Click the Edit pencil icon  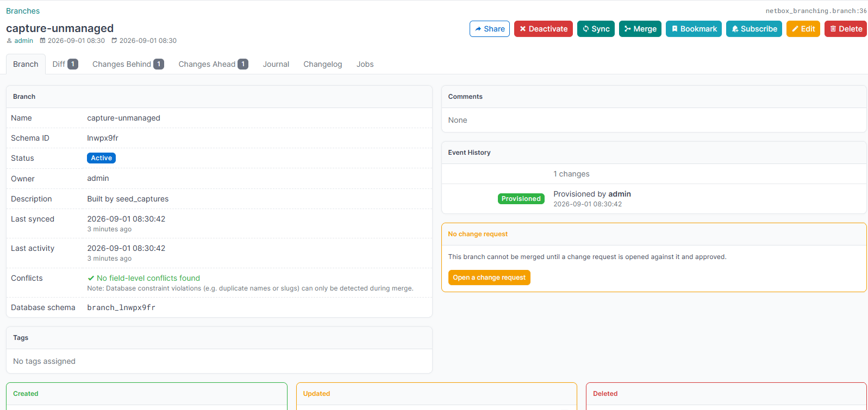click(795, 29)
